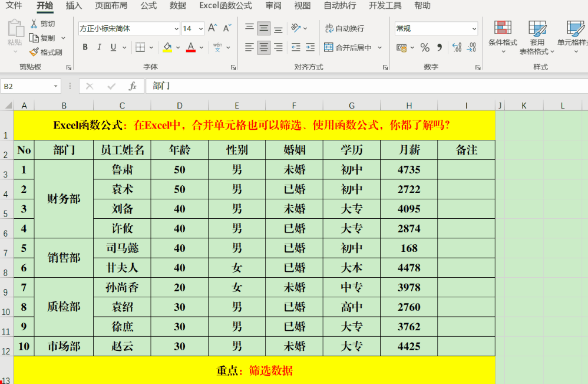
Task: Open Conditional Formatting (条件格式)
Action: (x=503, y=37)
